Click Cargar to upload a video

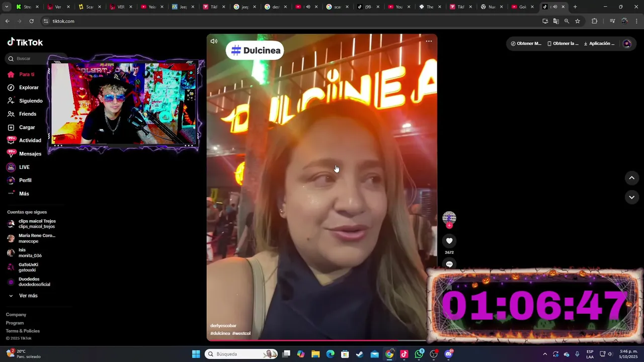click(x=27, y=127)
